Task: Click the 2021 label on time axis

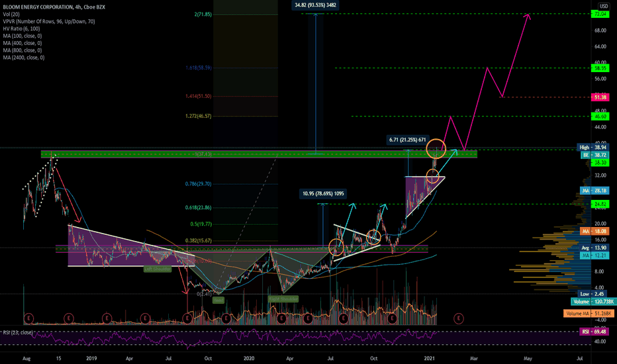Action: (429, 358)
